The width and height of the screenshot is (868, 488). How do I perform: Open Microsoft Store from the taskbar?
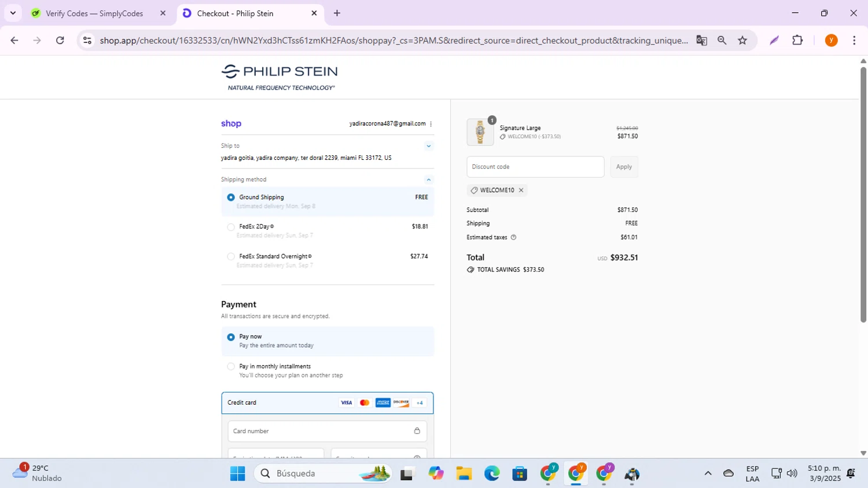pos(520,474)
